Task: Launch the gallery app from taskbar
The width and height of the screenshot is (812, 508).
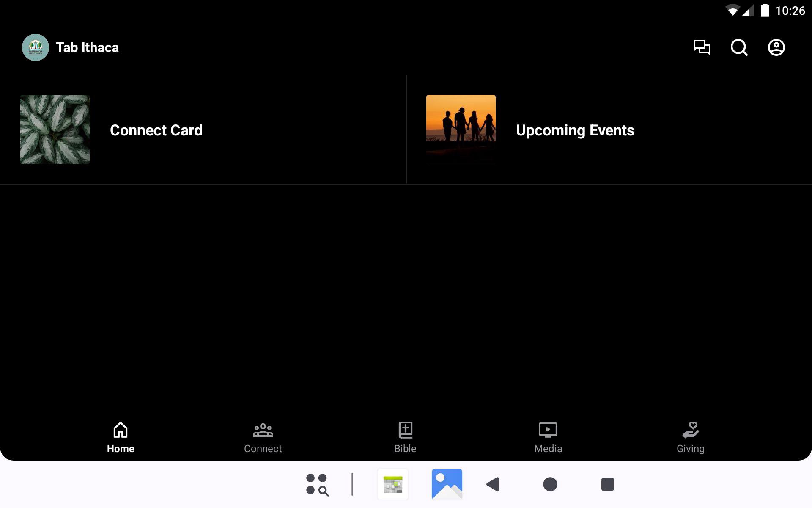Action: tap(447, 484)
